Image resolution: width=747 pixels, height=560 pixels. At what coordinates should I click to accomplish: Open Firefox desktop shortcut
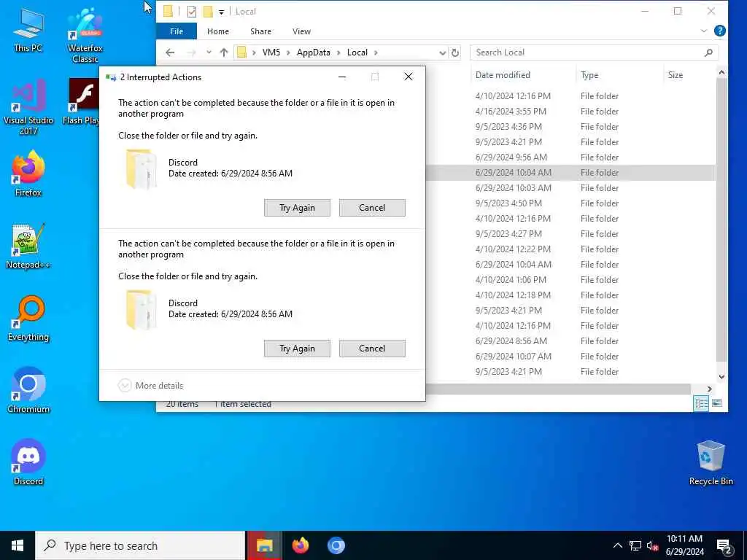click(x=28, y=174)
